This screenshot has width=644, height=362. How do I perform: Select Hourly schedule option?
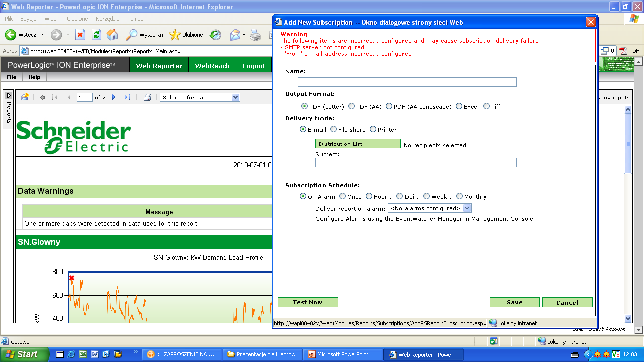tap(369, 196)
